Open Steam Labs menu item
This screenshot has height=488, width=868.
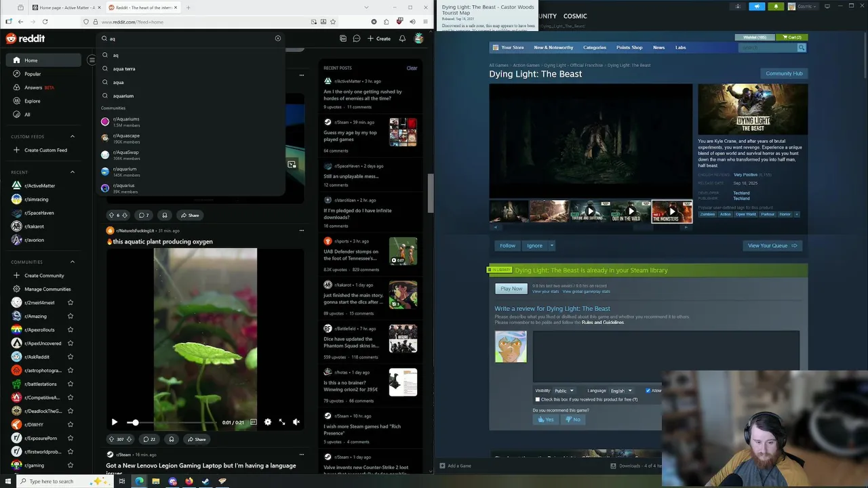[x=680, y=47]
